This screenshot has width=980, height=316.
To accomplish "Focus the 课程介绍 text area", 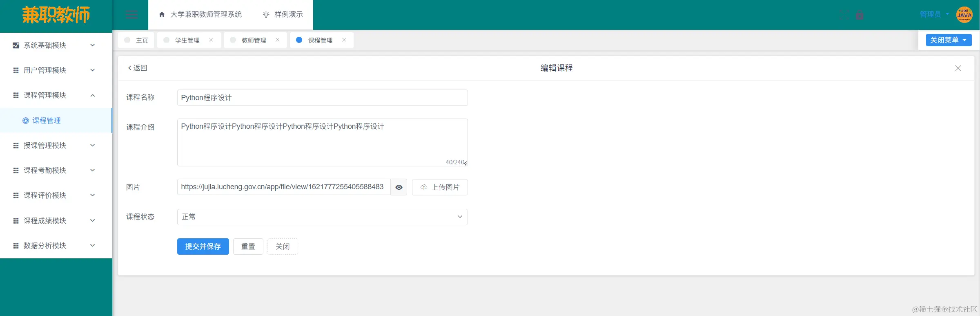I will click(x=322, y=142).
